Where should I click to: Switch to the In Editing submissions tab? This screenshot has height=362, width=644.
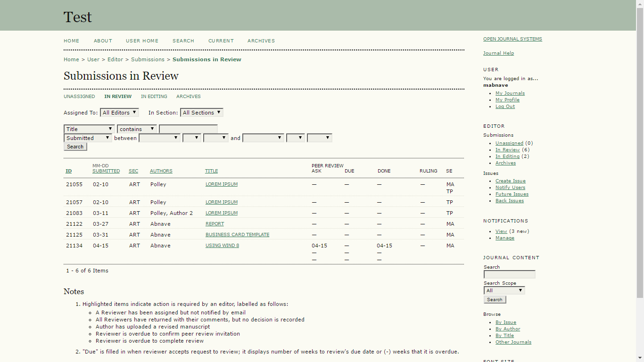[x=154, y=97]
